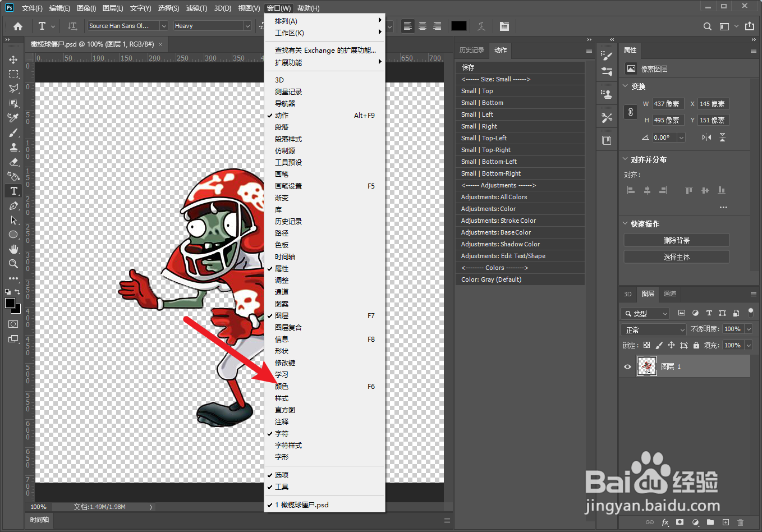Click the 选择主体 button
The width and height of the screenshot is (762, 532).
[677, 257]
